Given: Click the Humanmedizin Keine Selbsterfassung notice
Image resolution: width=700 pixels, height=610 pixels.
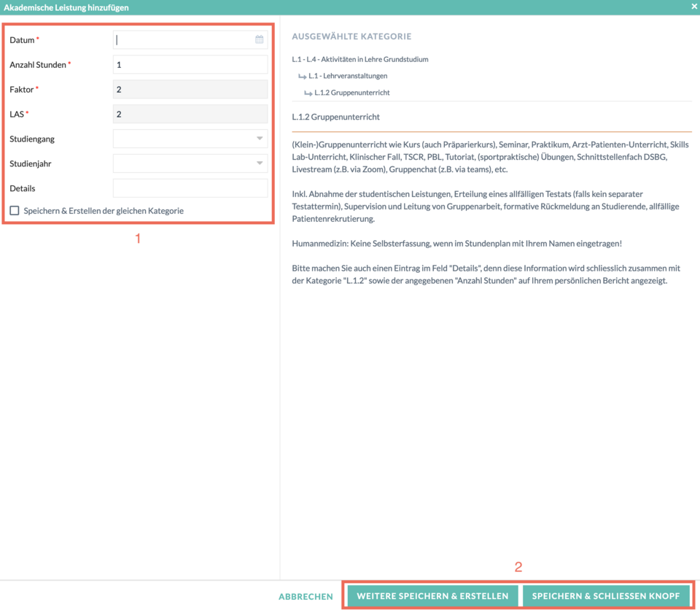Looking at the screenshot, I should click(x=456, y=244).
